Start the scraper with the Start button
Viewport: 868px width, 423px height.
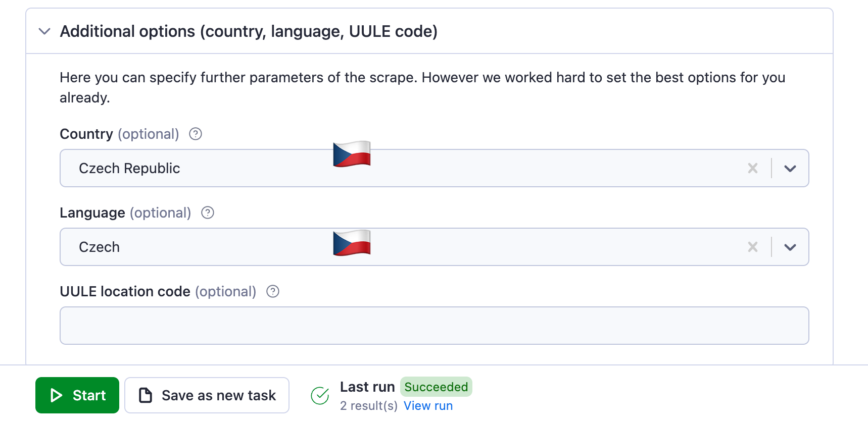coord(77,395)
